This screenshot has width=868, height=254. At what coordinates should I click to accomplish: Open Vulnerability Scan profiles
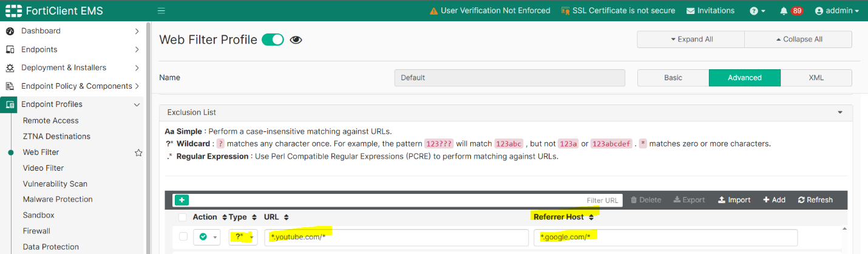55,184
